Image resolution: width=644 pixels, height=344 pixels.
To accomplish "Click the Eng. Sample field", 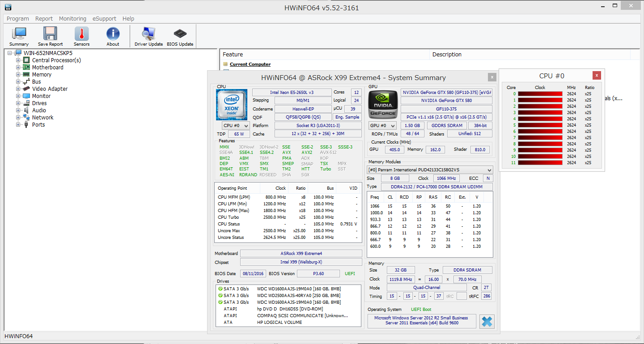I will click(347, 117).
